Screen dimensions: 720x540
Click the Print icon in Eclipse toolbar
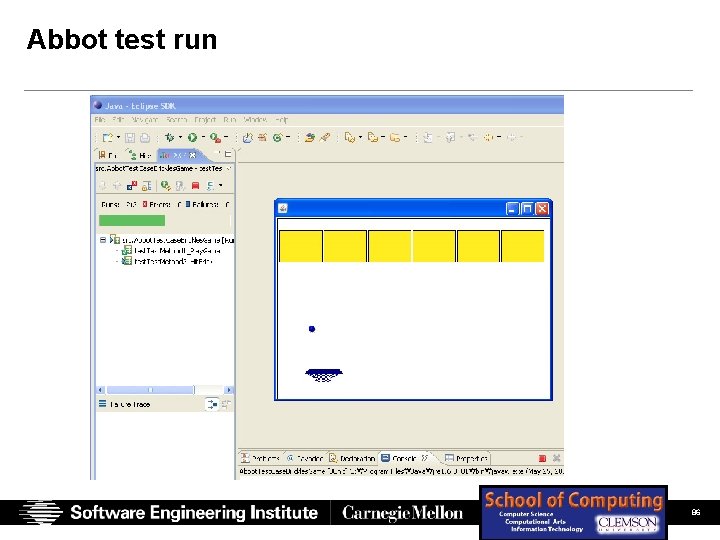145,137
